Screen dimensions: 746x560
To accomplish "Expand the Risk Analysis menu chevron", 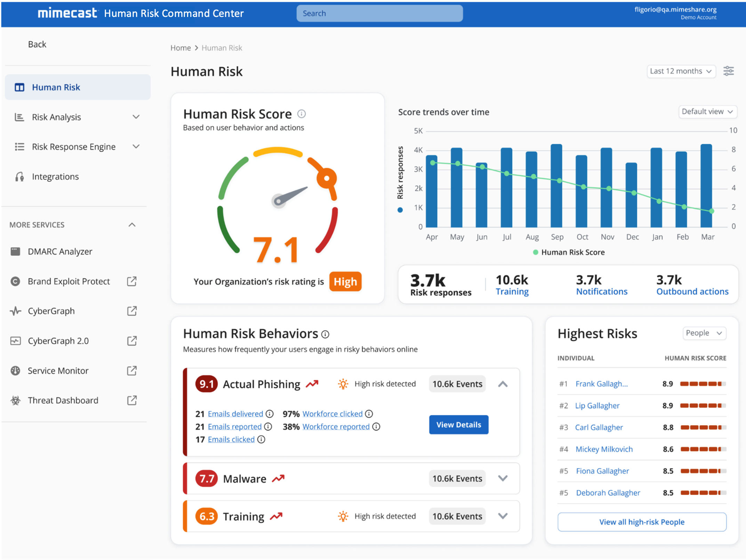I will click(136, 117).
